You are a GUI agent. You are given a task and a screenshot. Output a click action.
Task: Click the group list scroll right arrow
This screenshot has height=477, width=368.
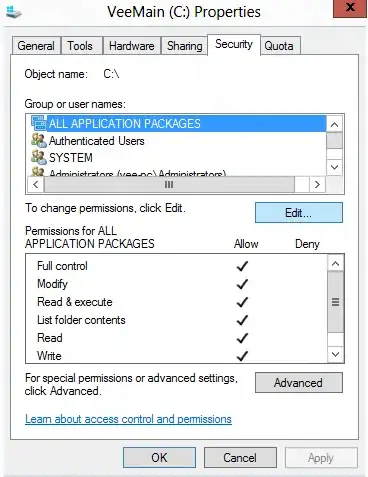(x=317, y=184)
